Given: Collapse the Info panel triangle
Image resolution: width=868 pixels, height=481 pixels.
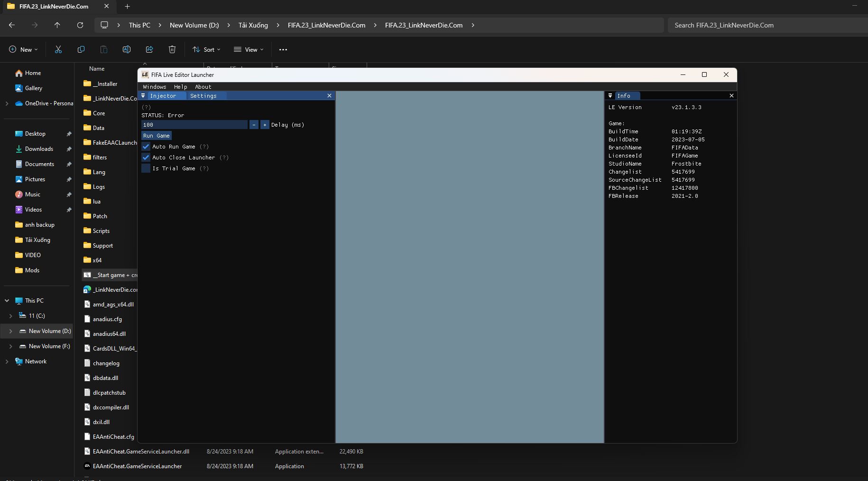Looking at the screenshot, I should tap(610, 96).
